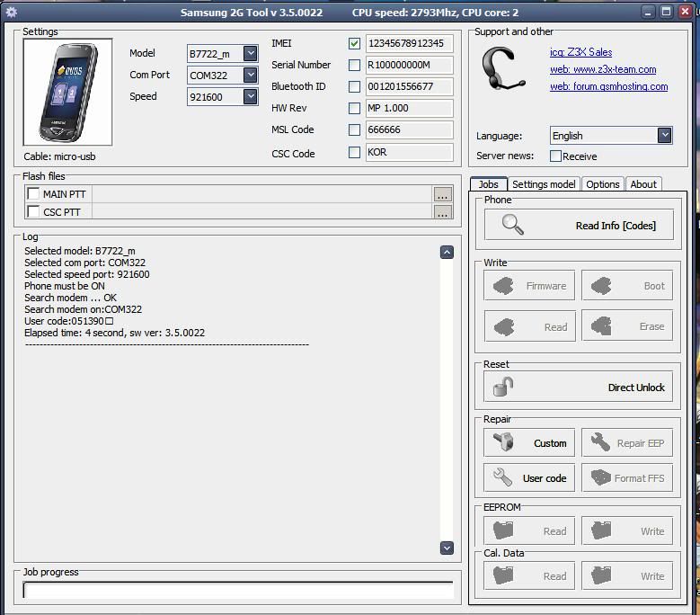700x615 pixels.
Task: Open the Model dropdown list
Action: click(250, 54)
